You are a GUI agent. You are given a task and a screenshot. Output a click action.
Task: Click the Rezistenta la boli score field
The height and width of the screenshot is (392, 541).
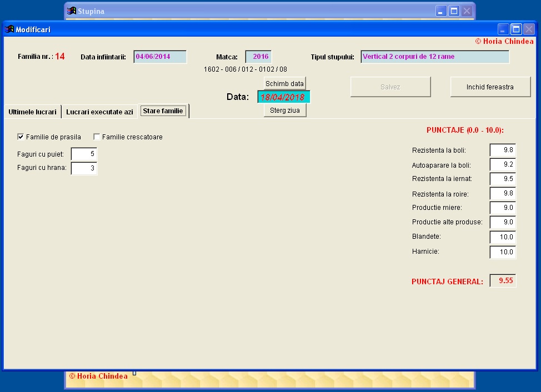click(x=503, y=150)
